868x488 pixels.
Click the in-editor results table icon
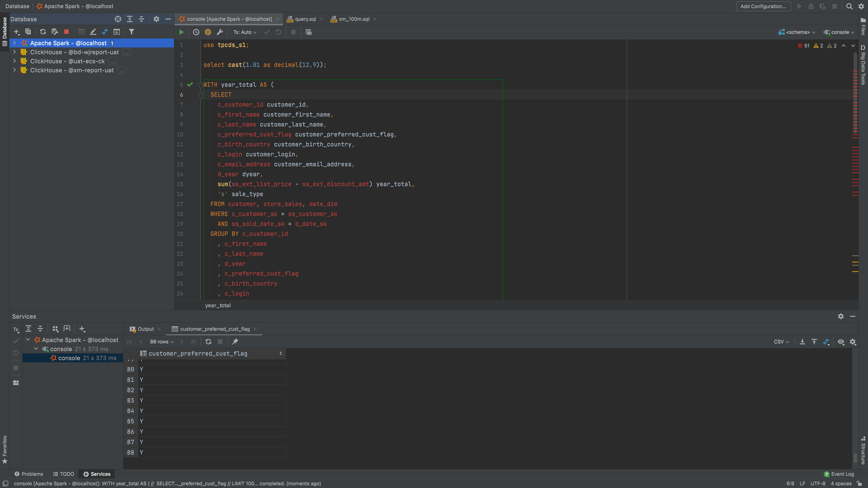tap(308, 32)
